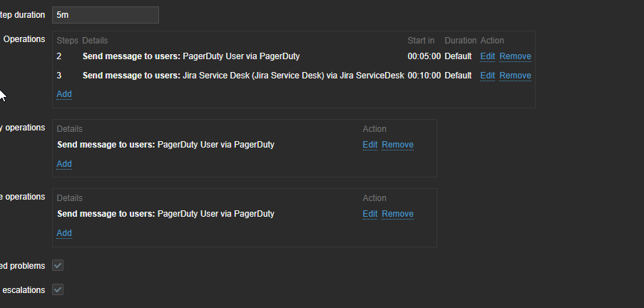
Task: Add a new update operation
Action: [x=64, y=233]
